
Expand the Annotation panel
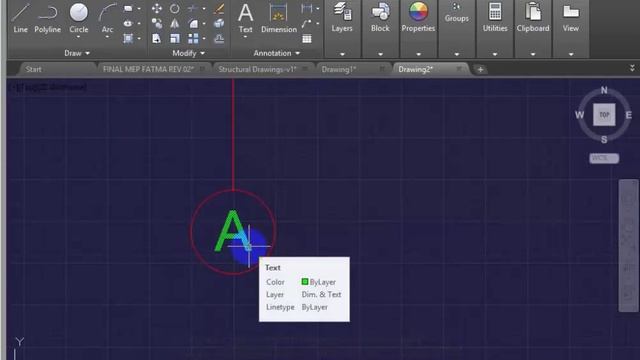277,53
